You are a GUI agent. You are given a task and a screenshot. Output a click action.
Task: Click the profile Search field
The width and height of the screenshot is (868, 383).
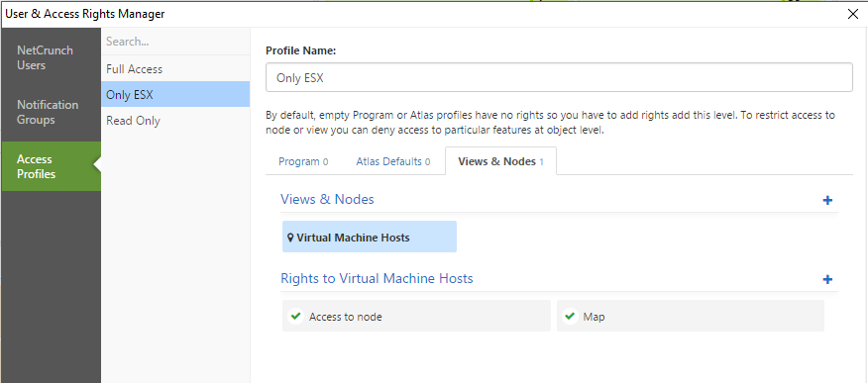point(175,42)
